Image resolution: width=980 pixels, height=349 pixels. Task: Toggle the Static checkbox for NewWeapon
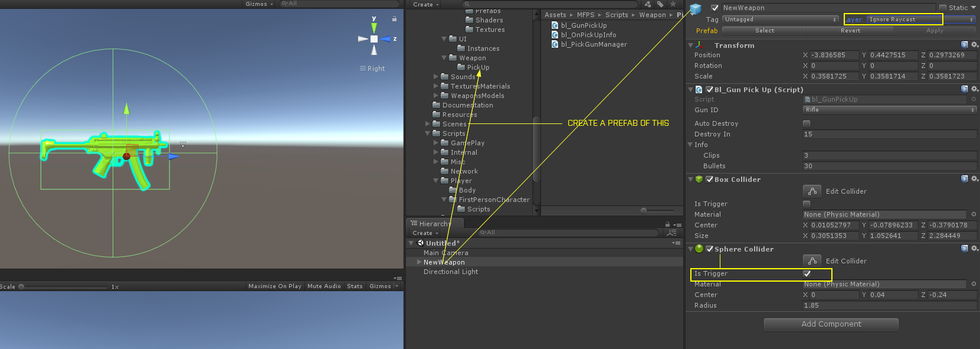click(942, 8)
